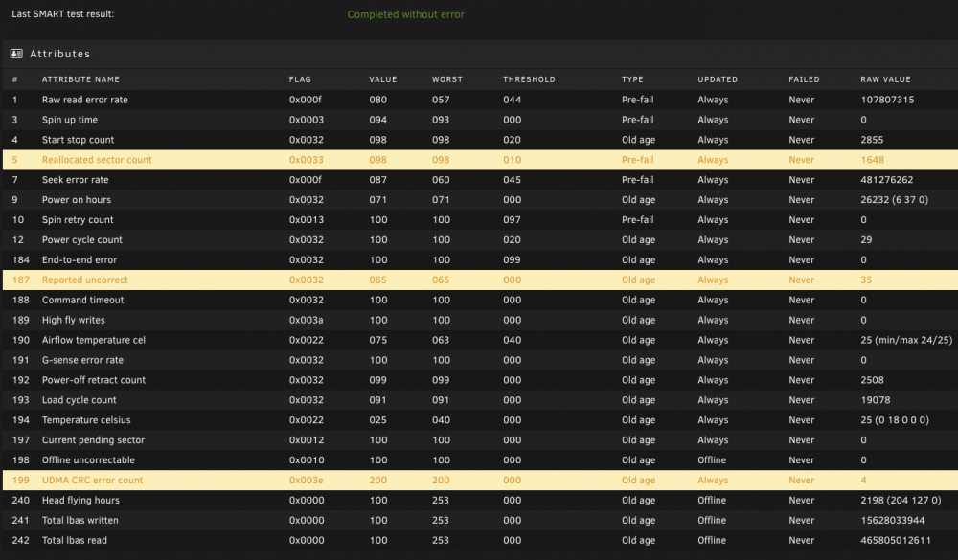Click value 087 in Seek error rate row

[377, 180]
